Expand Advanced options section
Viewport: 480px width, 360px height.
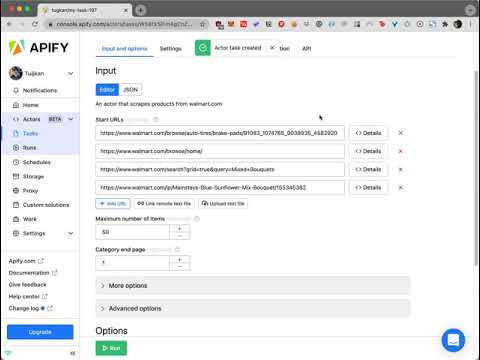253,308
